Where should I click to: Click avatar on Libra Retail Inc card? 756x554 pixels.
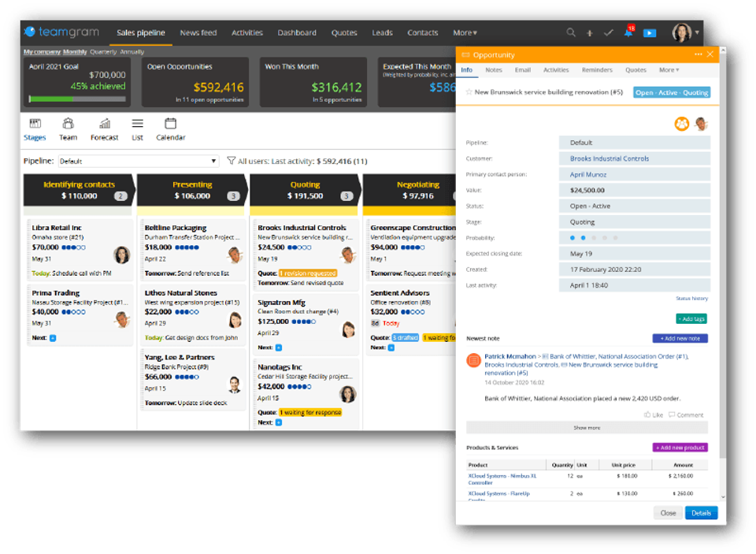tap(121, 255)
